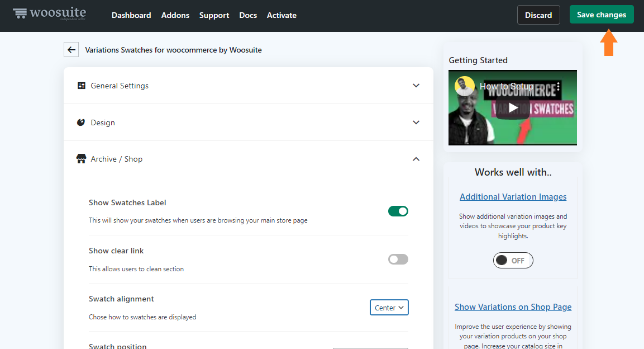Click the Design section heading
The height and width of the screenshot is (349, 644).
pyautogui.click(x=103, y=122)
